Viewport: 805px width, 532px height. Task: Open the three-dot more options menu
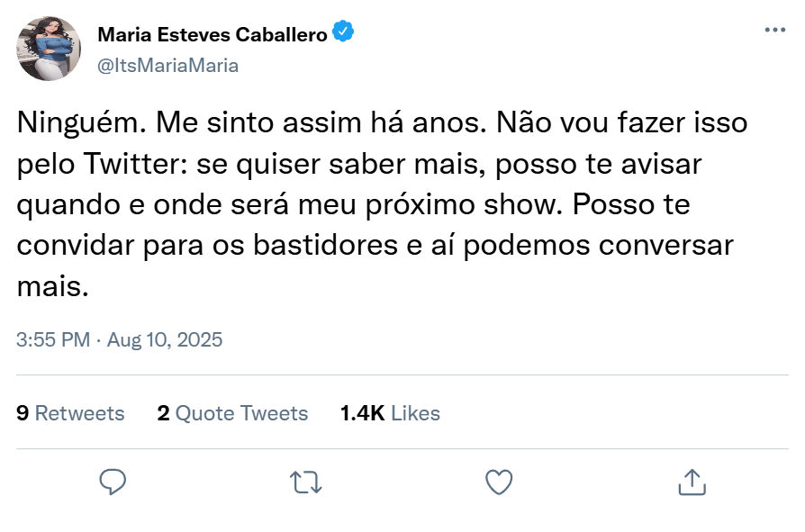click(x=774, y=30)
